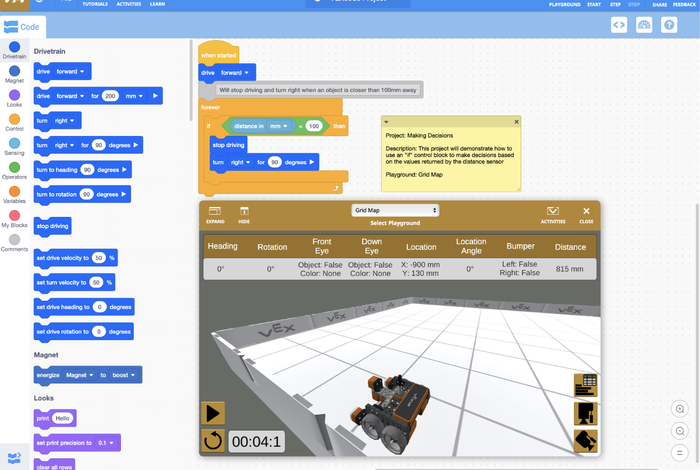700x470 pixels.
Task: Expand the playground window
Action: coord(215,215)
